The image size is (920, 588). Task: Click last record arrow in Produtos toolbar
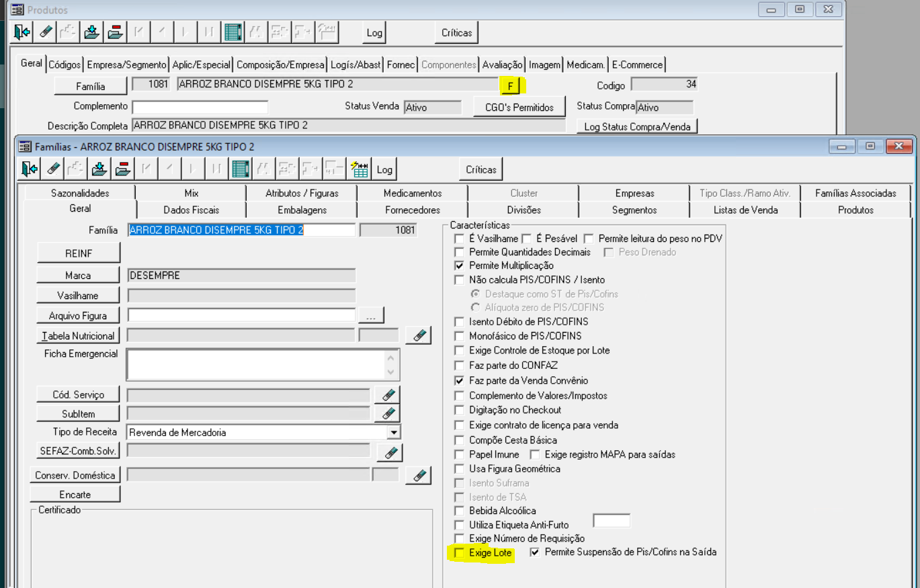pos(209,32)
